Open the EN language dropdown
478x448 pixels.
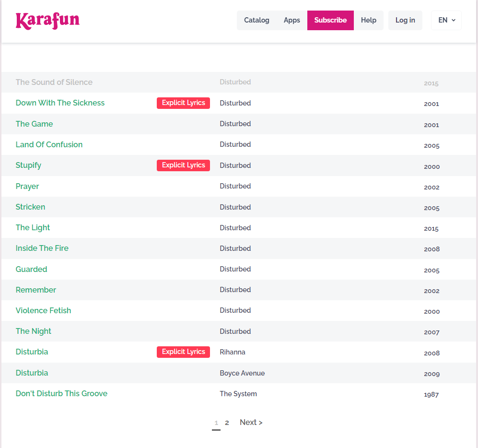[x=446, y=20]
